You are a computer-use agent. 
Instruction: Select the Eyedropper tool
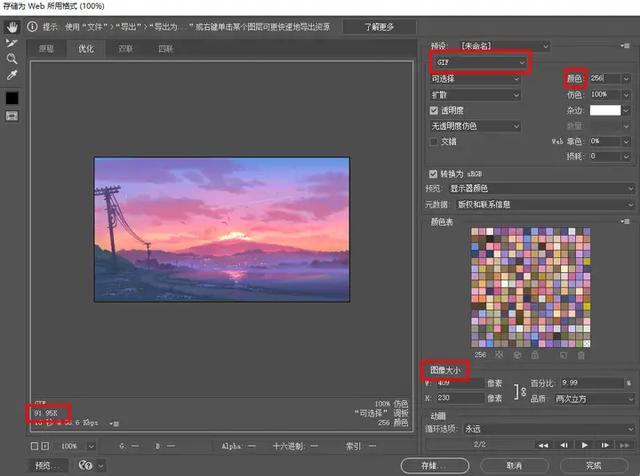[x=12, y=75]
